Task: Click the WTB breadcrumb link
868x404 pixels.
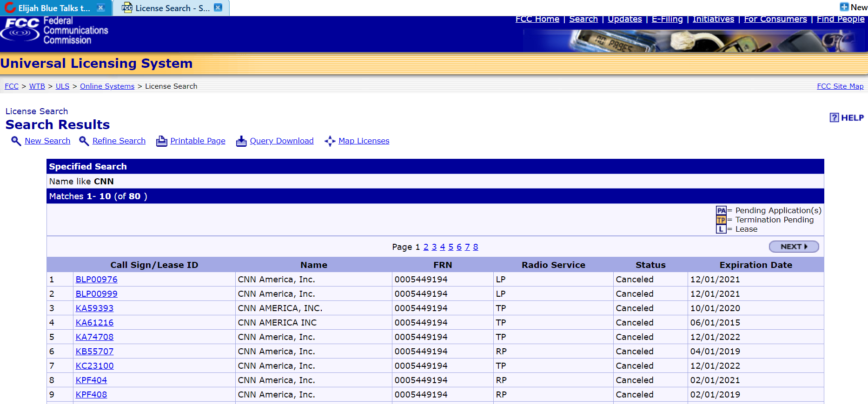Action: (37, 86)
